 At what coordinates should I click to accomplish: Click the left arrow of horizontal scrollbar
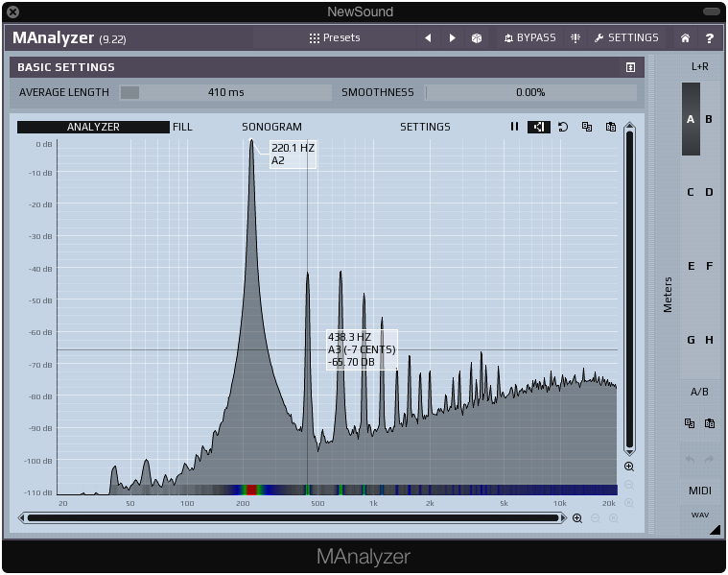(21, 517)
